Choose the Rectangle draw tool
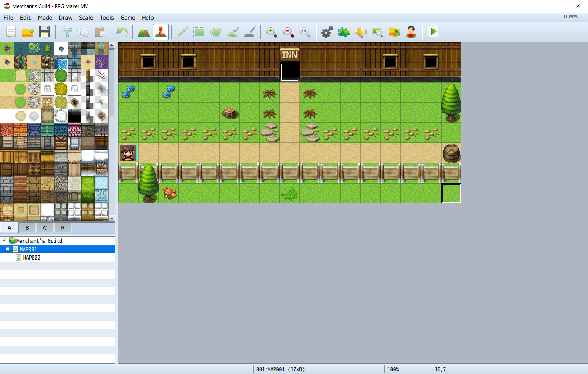 pyautogui.click(x=199, y=32)
